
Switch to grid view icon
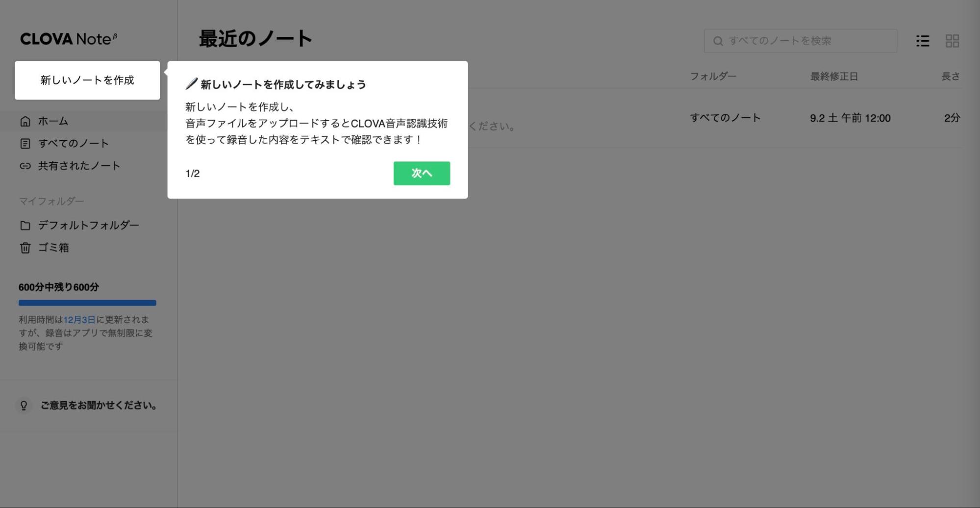point(952,41)
